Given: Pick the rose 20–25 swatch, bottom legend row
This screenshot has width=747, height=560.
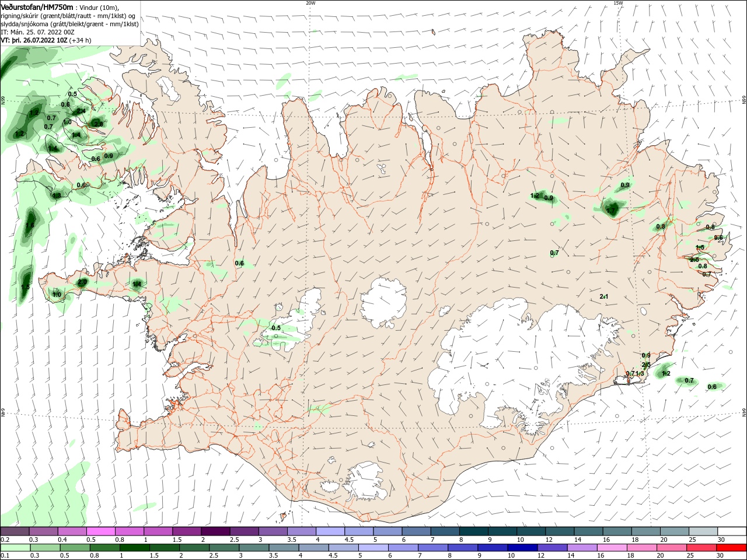Looking at the screenshot, I should [672, 548].
